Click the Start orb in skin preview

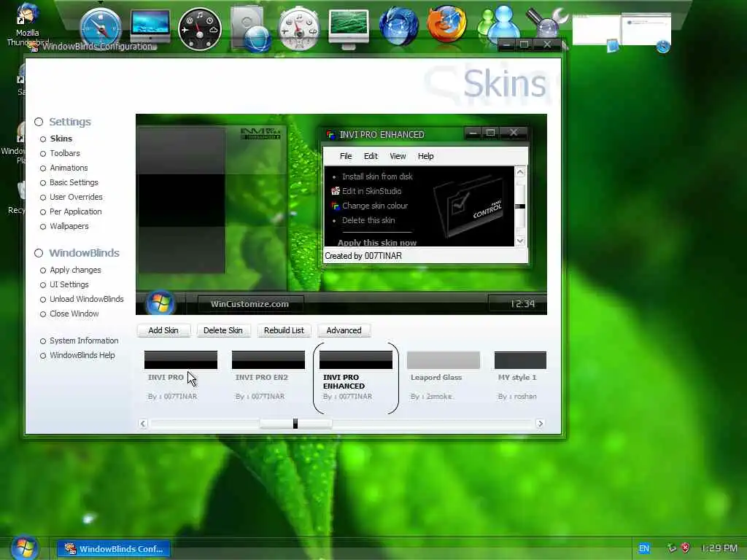[x=160, y=303]
